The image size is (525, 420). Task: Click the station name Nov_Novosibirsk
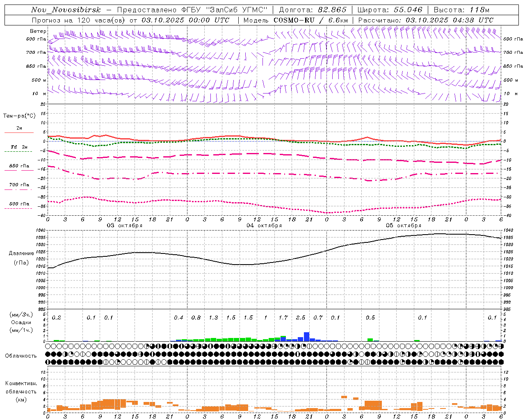[66, 10]
